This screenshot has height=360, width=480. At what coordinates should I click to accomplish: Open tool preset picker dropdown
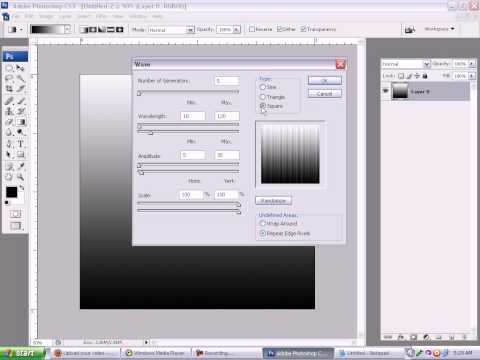(x=21, y=30)
